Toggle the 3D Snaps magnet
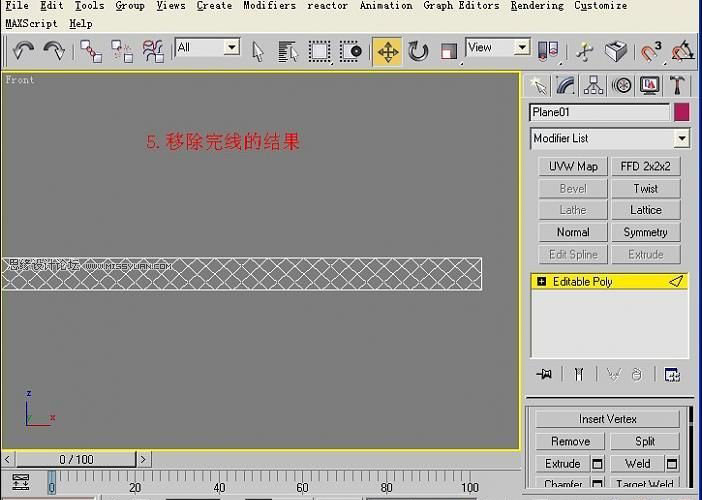This screenshot has width=702, height=500. click(x=650, y=51)
